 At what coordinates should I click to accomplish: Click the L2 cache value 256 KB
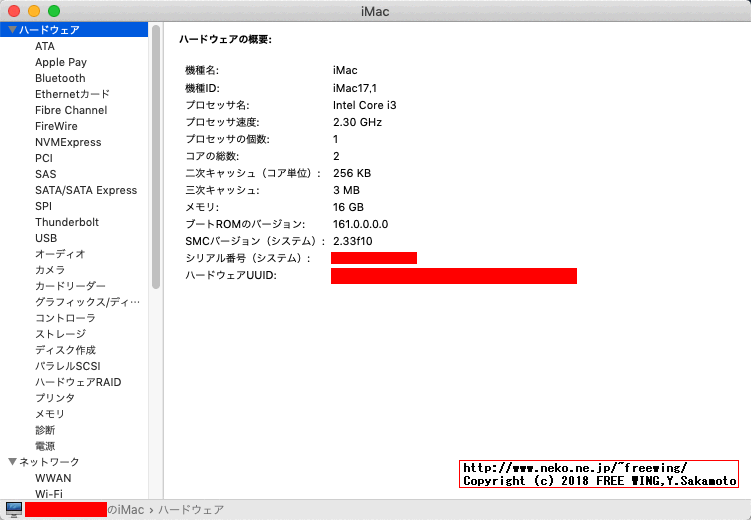[352, 173]
